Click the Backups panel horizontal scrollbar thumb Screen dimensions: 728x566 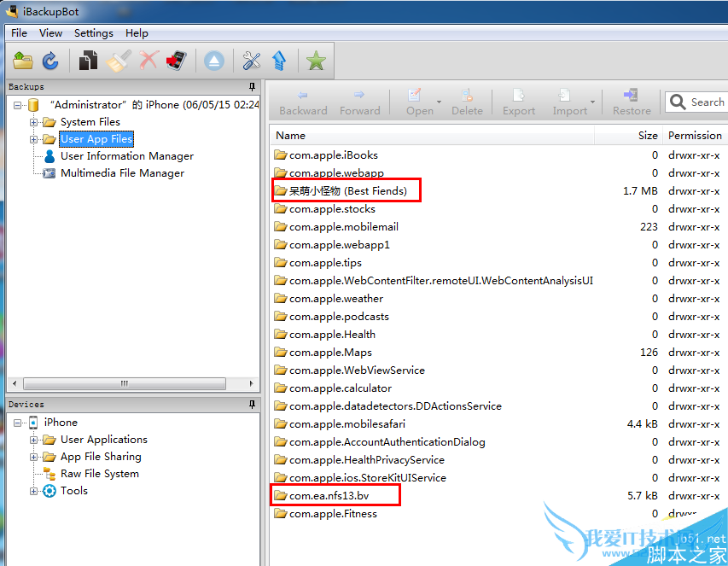[x=125, y=384]
